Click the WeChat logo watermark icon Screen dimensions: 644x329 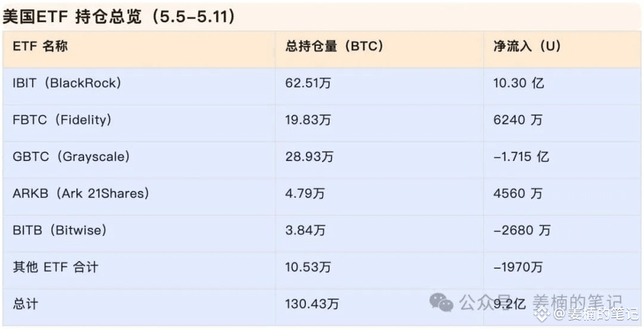point(441,302)
